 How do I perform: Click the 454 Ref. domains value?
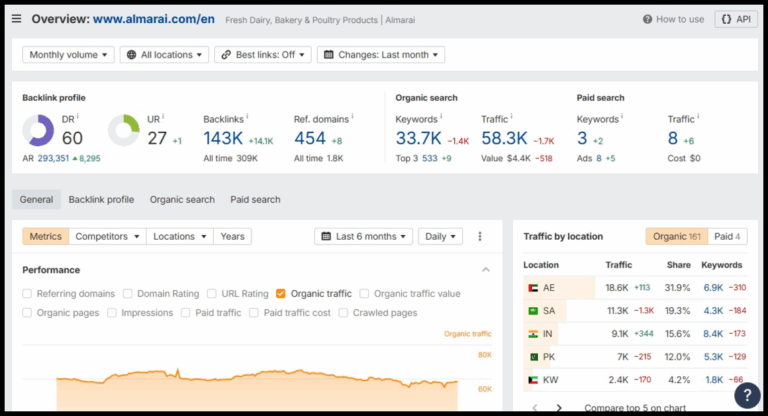tap(310, 138)
